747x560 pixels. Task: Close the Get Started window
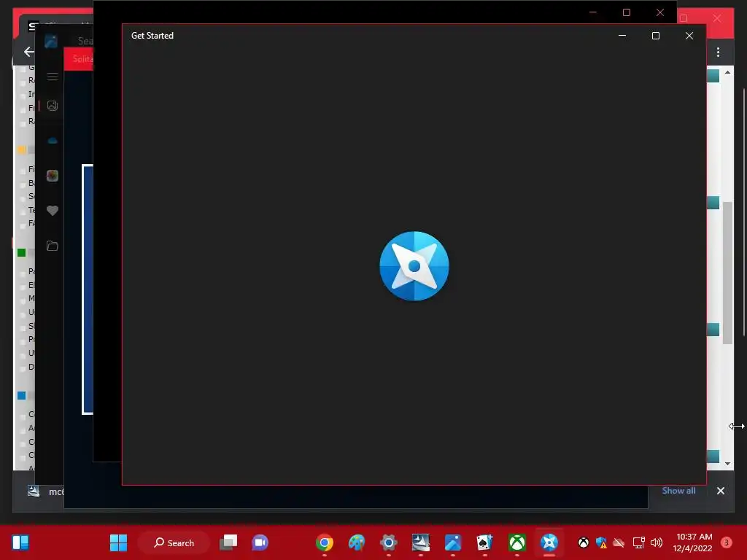(x=689, y=36)
